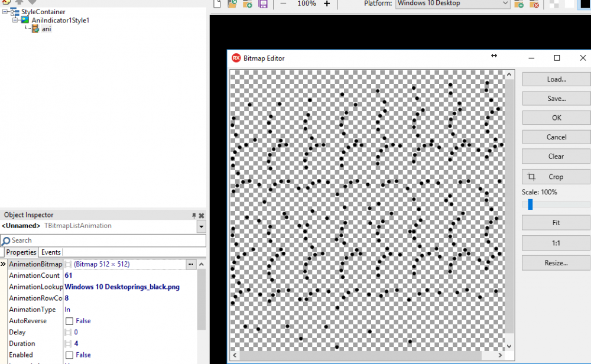This screenshot has width=591, height=364.
Task: Click the Delay value 0
Action: (76, 332)
